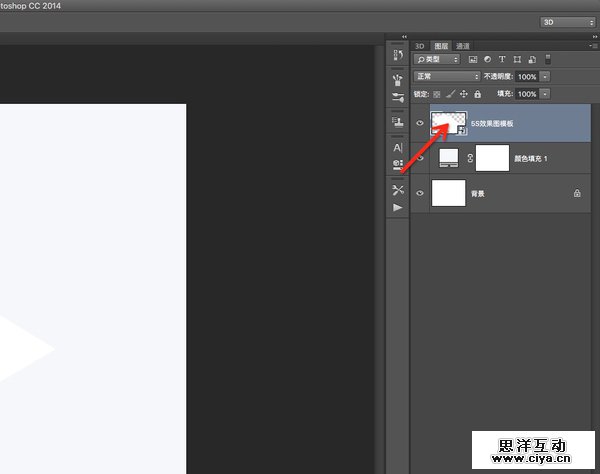Screen dimensions: 600x474
Task: Open the Brush panel icon in dock
Action: [x=398, y=78]
